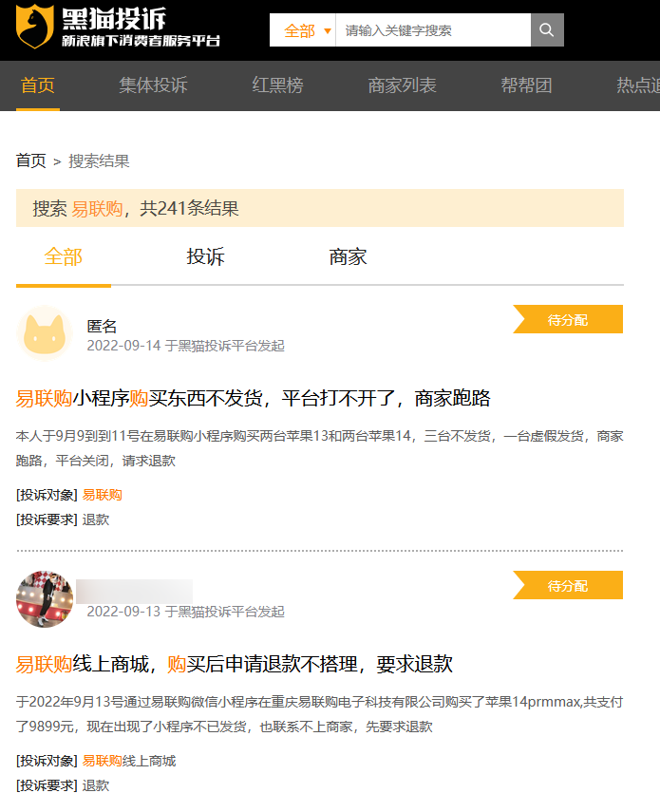The image size is (660, 812).
Task: Open the 商家列表 navigation item
Action: (x=403, y=85)
